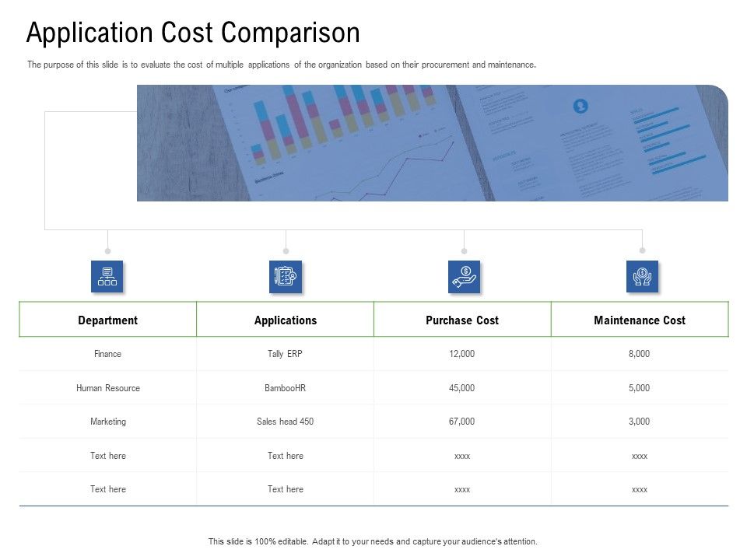Select the Purchase Cost column header

pos(462,320)
